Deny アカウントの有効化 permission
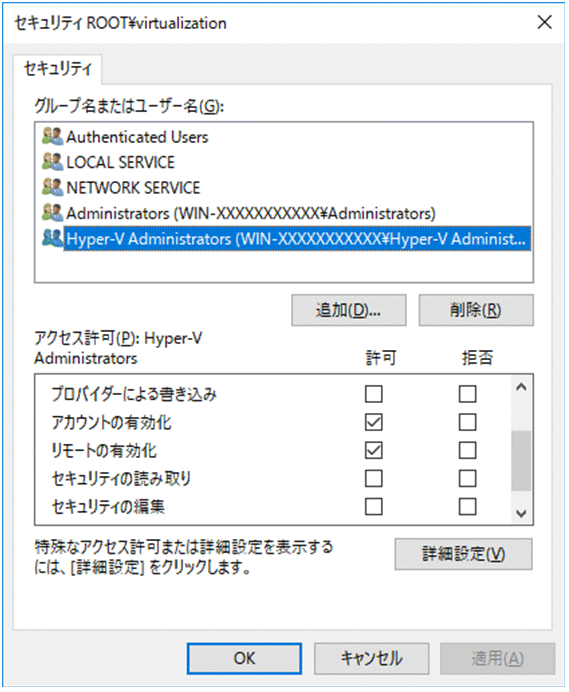This screenshot has height=692, width=569. (467, 422)
